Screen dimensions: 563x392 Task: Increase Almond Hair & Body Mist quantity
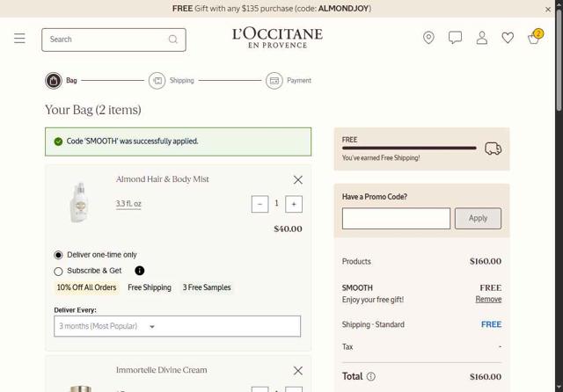tap(294, 204)
